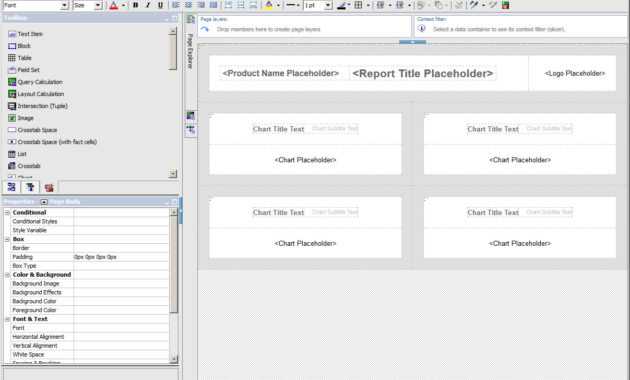Collapse the Box property group
The image size is (630, 380).
[x=7, y=239]
